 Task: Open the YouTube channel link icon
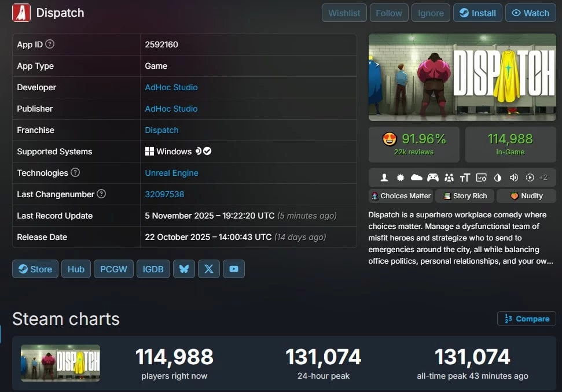coord(234,269)
